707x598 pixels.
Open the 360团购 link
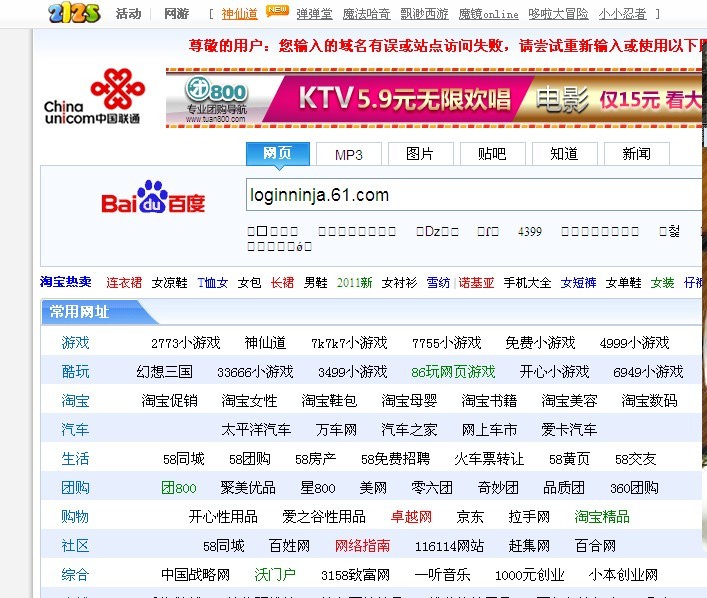pyautogui.click(x=634, y=488)
